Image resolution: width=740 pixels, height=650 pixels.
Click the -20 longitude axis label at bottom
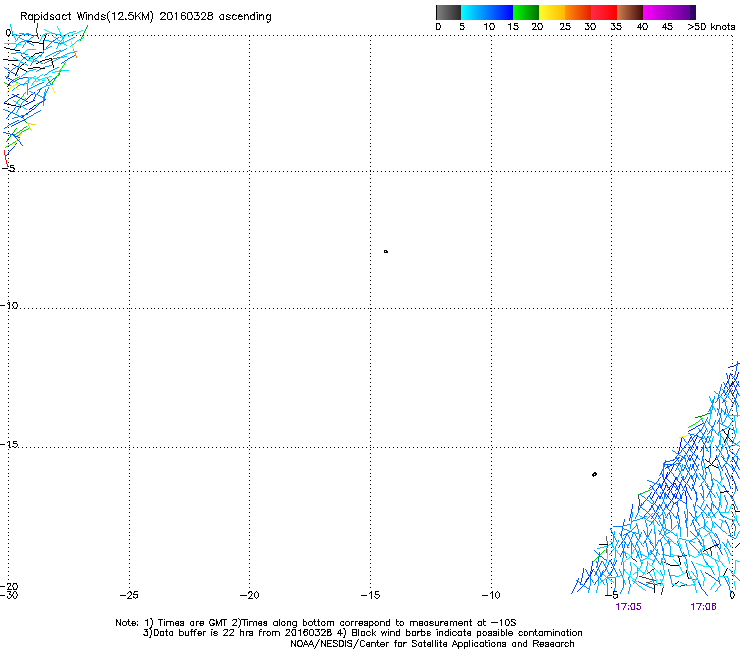249,595
